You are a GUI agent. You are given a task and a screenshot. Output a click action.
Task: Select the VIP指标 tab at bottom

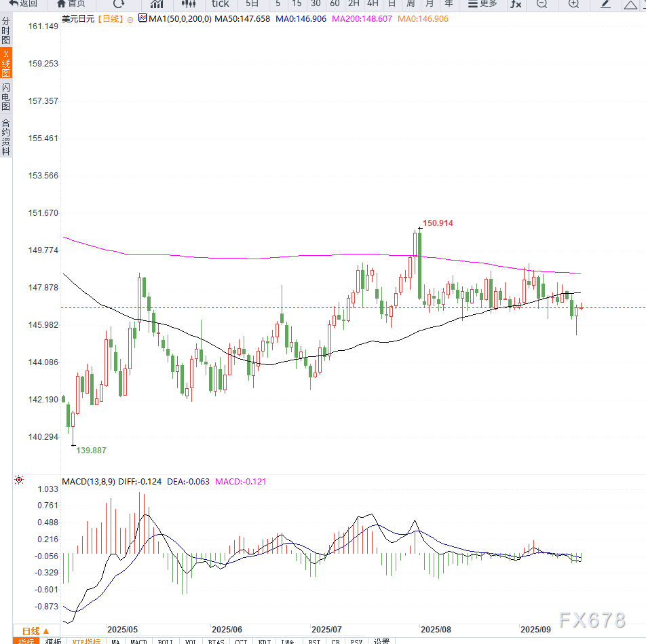[x=85, y=641]
